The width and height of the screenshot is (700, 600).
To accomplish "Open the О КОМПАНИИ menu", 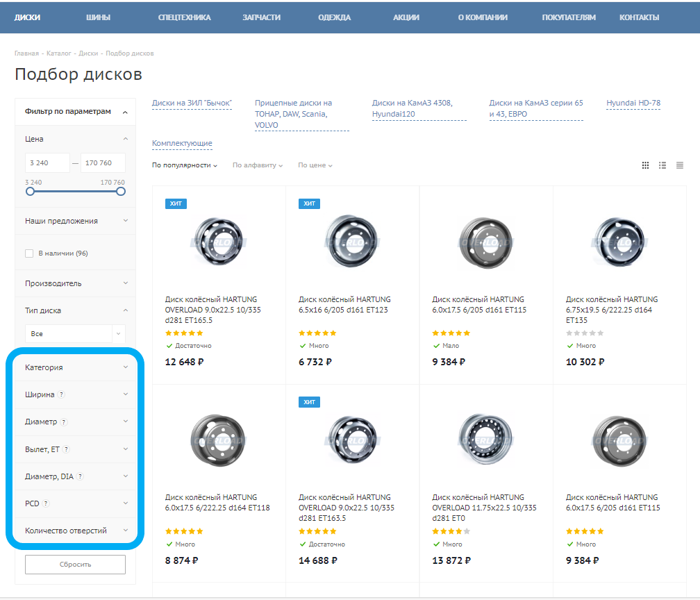I will point(483,17).
